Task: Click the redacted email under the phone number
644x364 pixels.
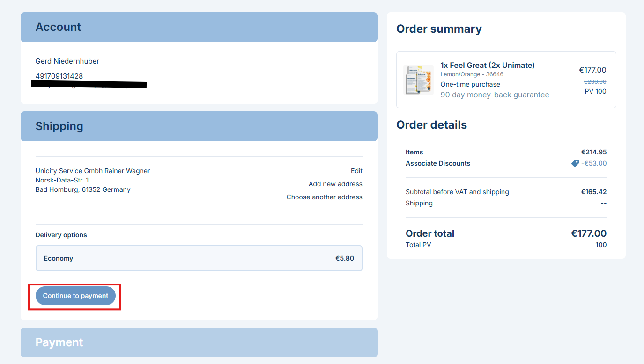Action: 89,85
